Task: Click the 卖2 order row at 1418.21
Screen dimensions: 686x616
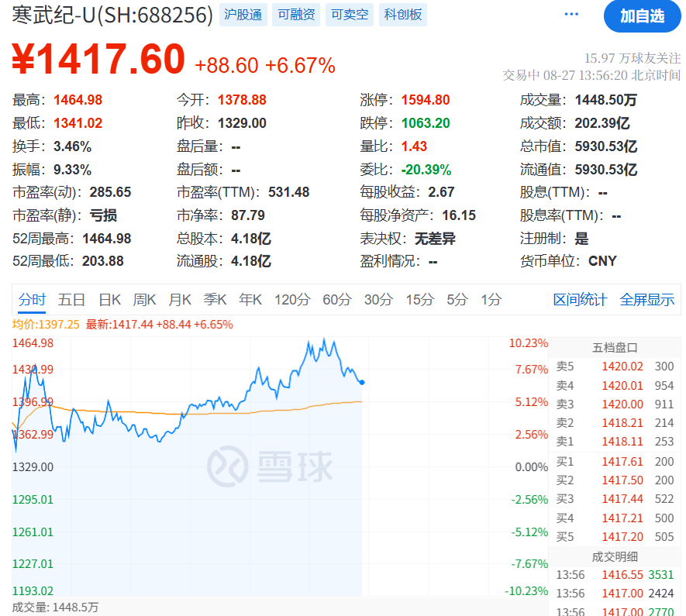Action: click(615, 423)
